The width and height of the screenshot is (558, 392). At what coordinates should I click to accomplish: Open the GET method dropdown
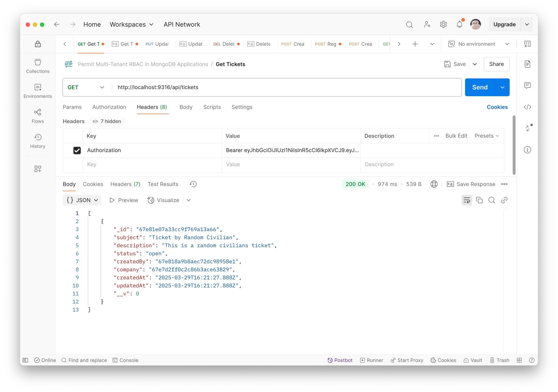[86, 87]
